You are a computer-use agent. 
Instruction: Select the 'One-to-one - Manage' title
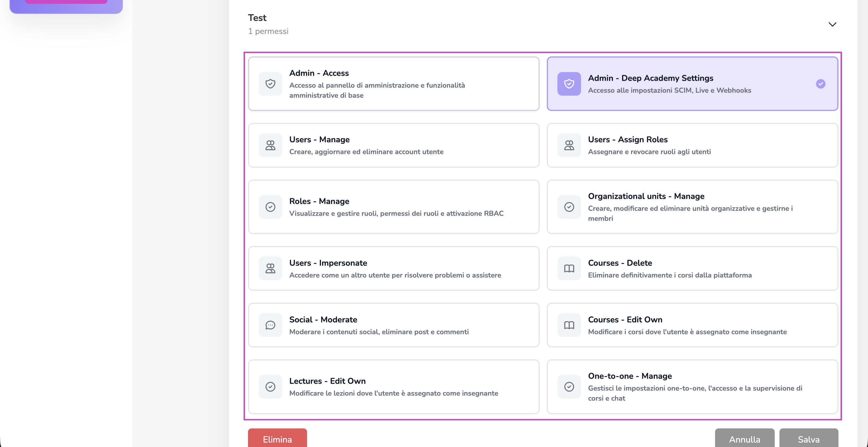coord(630,376)
